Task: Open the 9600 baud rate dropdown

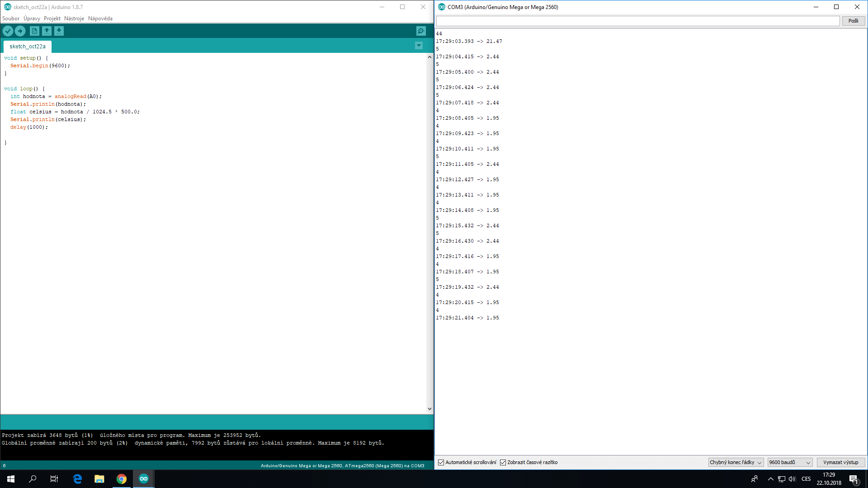Action: (x=789, y=462)
